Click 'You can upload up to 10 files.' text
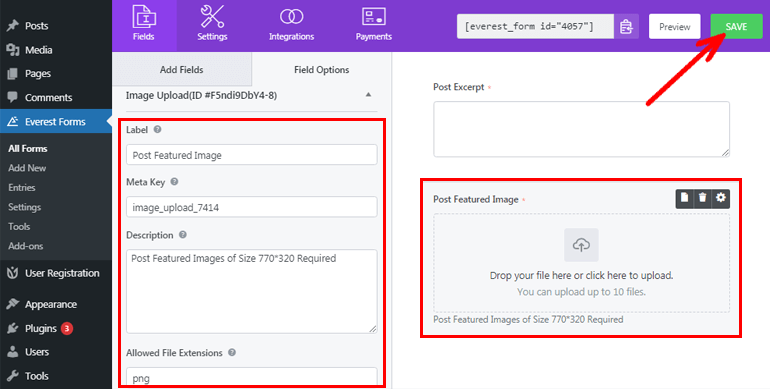This screenshot has width=770, height=389. (x=581, y=292)
